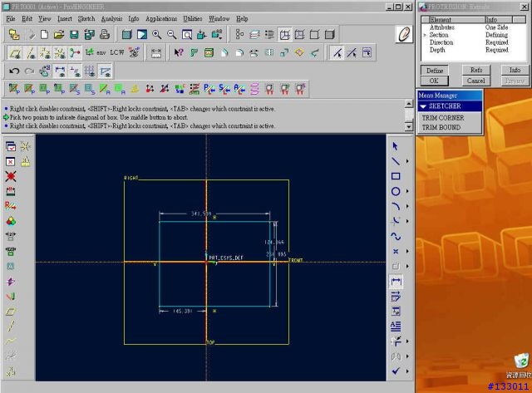Click the Undo arrow icon

pos(14,71)
